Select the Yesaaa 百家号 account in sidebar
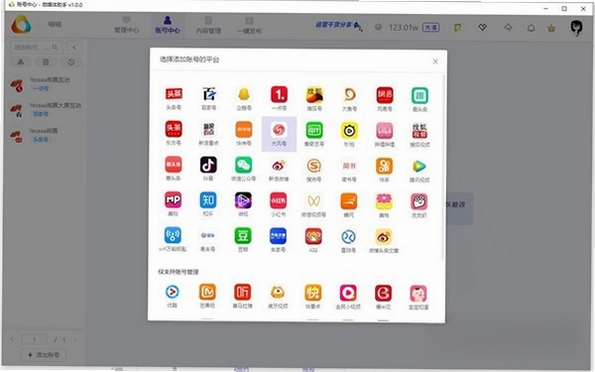Image resolution: width=595 pixels, height=372 pixels. click(46, 109)
